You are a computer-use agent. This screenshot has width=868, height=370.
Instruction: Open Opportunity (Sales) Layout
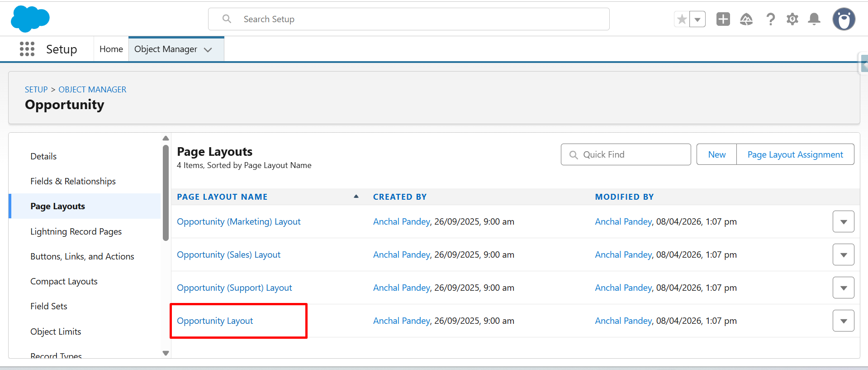coord(228,255)
